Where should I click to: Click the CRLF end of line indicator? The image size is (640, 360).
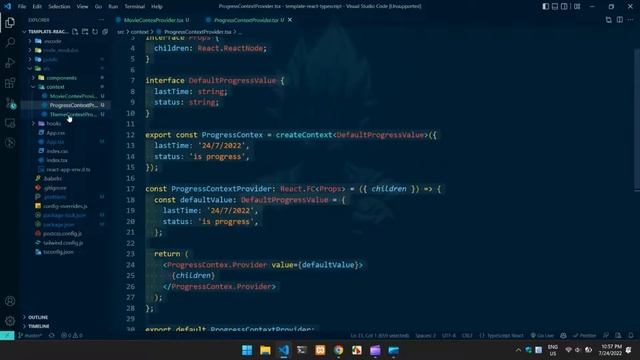tap(467, 336)
